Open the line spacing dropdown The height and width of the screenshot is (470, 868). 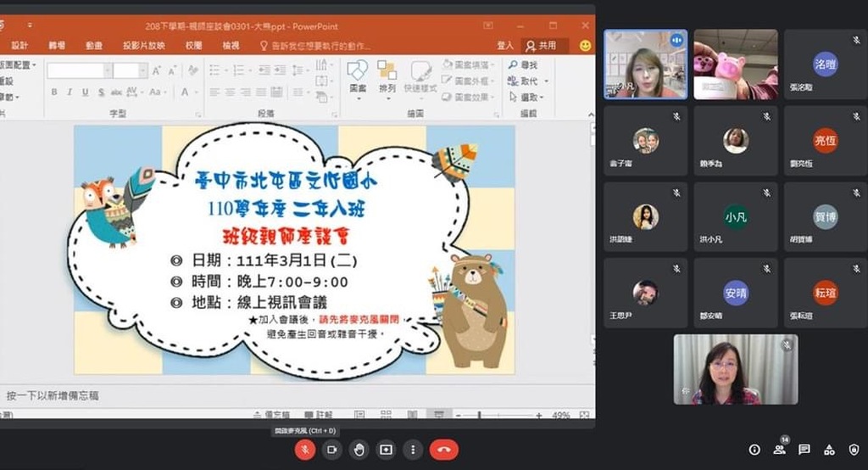(300, 70)
